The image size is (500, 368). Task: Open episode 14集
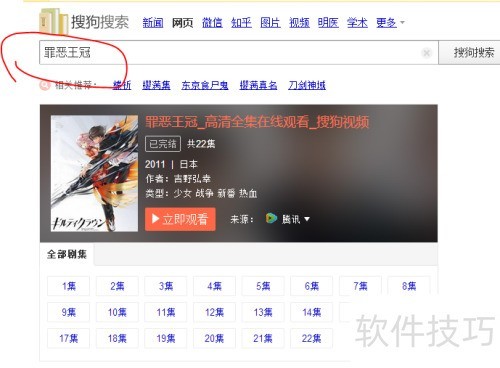(x=312, y=312)
